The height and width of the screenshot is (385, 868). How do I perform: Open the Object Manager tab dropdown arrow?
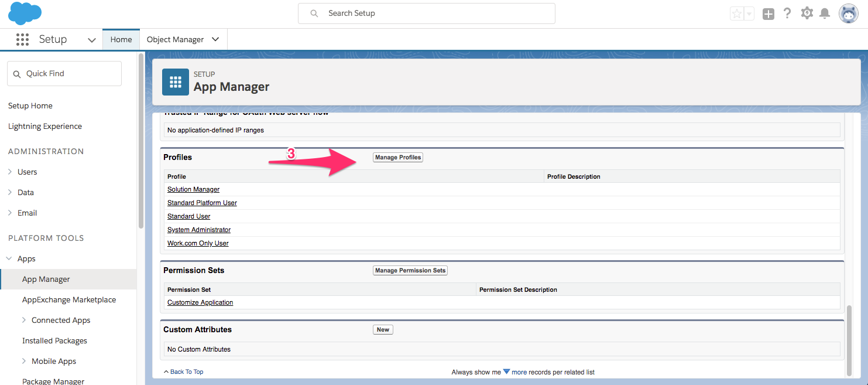pyautogui.click(x=215, y=39)
